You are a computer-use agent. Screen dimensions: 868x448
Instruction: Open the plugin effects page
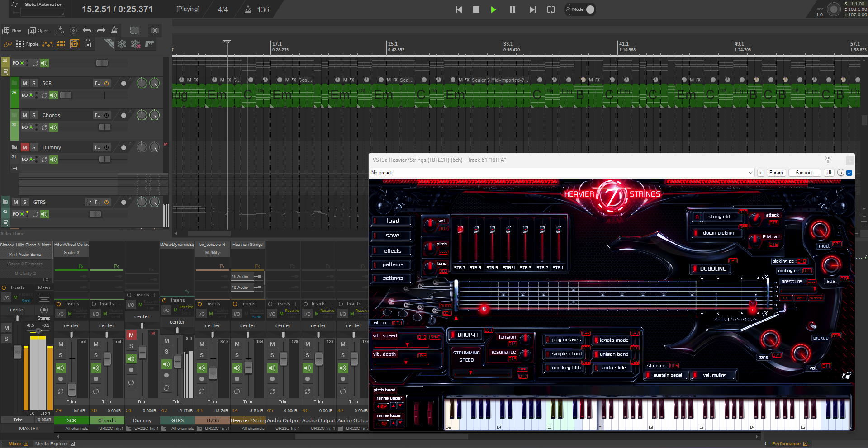[x=392, y=251]
